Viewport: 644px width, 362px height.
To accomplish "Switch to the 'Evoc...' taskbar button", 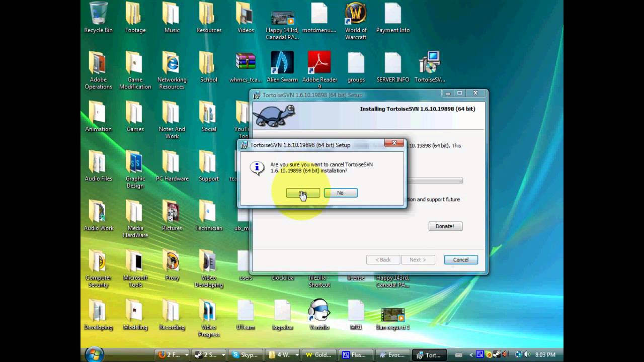I will point(392,355).
